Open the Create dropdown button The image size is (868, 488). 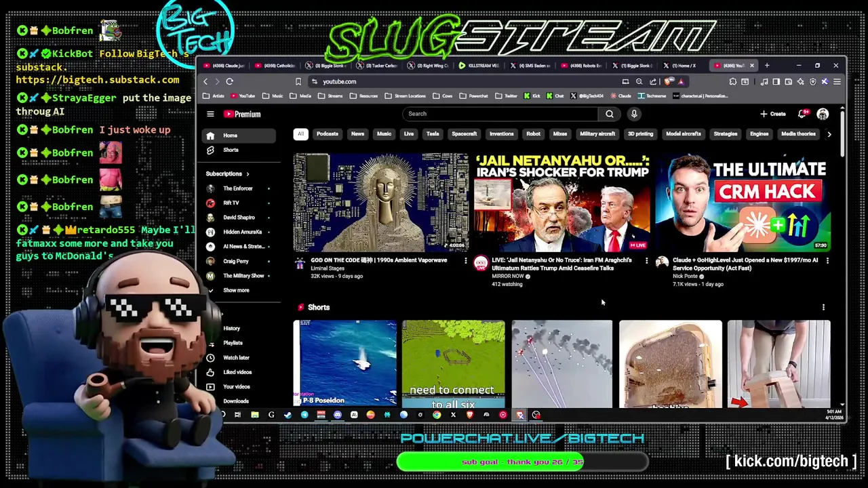pyautogui.click(x=773, y=114)
